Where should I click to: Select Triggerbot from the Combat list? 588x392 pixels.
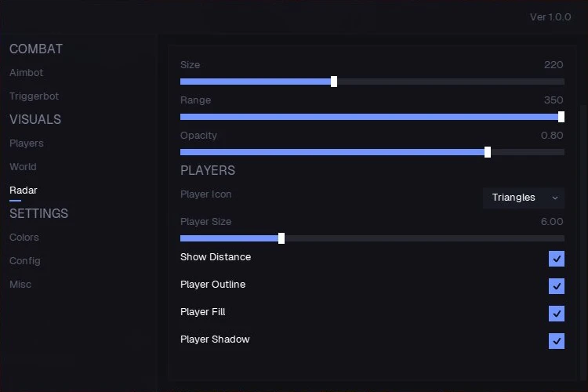click(34, 96)
